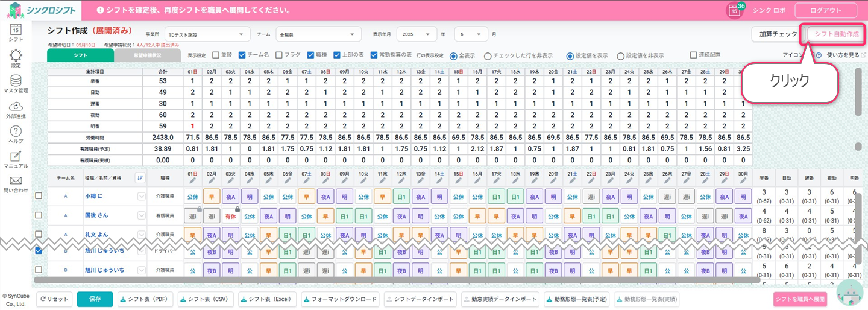Click the pencil edit icon under 20金
868x310 pixels.
[x=553, y=180]
